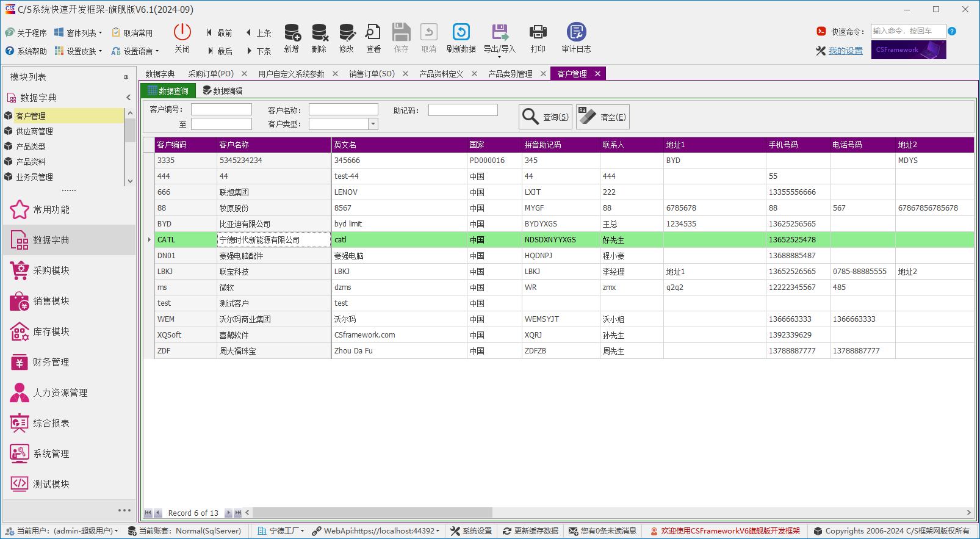Click the 查询(S) search button
Image resolution: width=980 pixels, height=539 pixels.
[x=545, y=117]
